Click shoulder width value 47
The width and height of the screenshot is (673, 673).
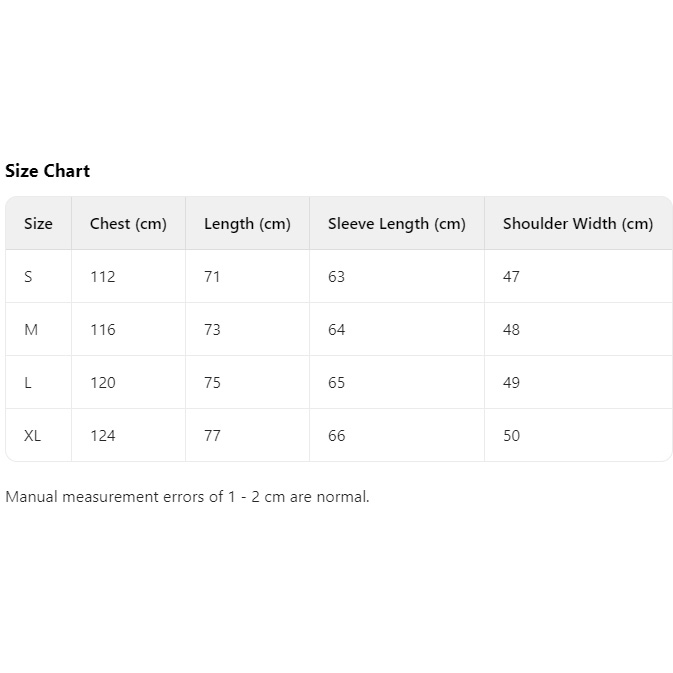pyautogui.click(x=511, y=276)
